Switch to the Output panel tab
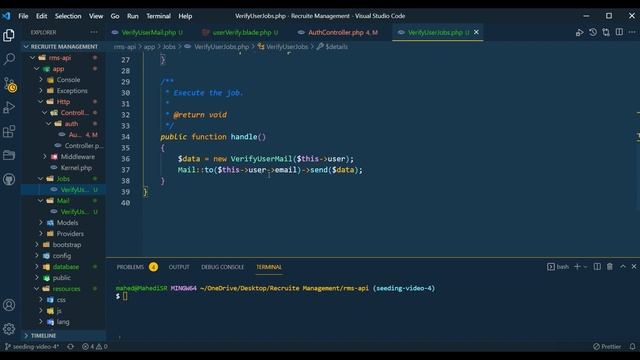640x360 pixels. coord(179,267)
